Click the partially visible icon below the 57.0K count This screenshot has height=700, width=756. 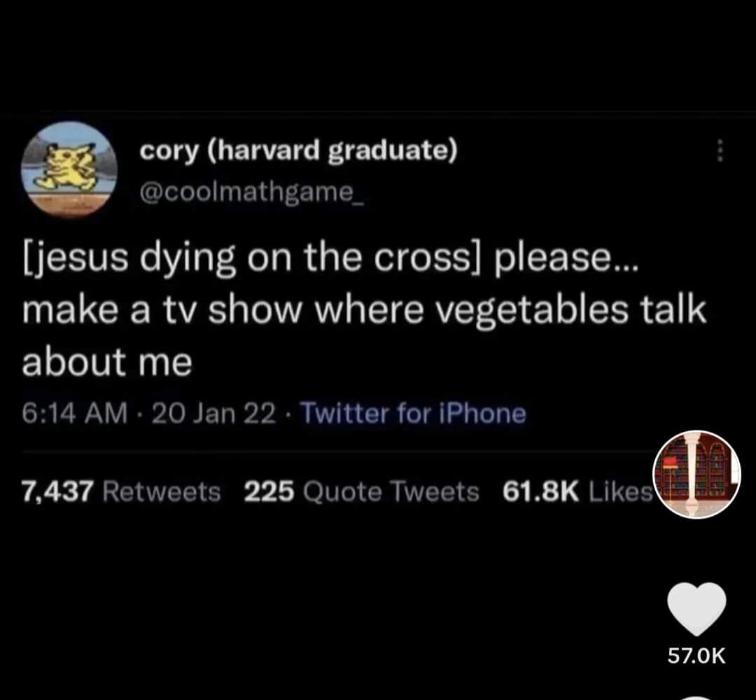coord(696,696)
